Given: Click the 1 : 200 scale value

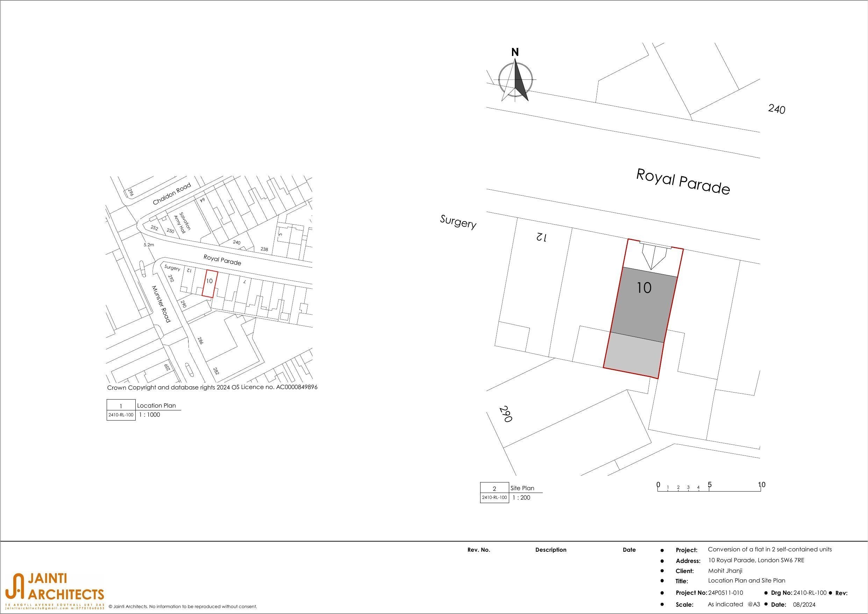Looking at the screenshot, I should click(x=521, y=497).
